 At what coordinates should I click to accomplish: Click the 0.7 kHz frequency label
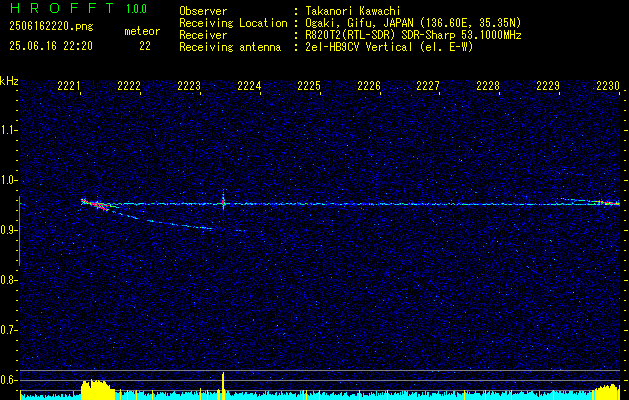(x=8, y=330)
